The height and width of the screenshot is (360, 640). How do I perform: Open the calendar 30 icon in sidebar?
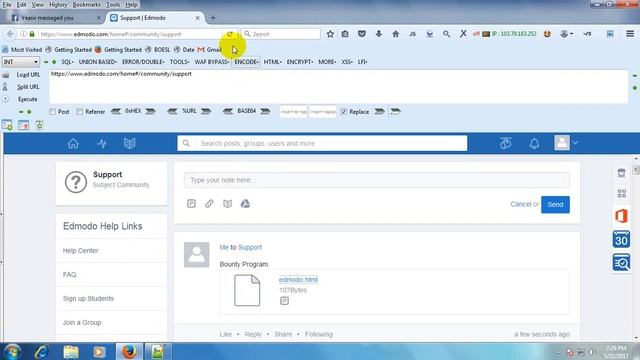click(x=621, y=239)
